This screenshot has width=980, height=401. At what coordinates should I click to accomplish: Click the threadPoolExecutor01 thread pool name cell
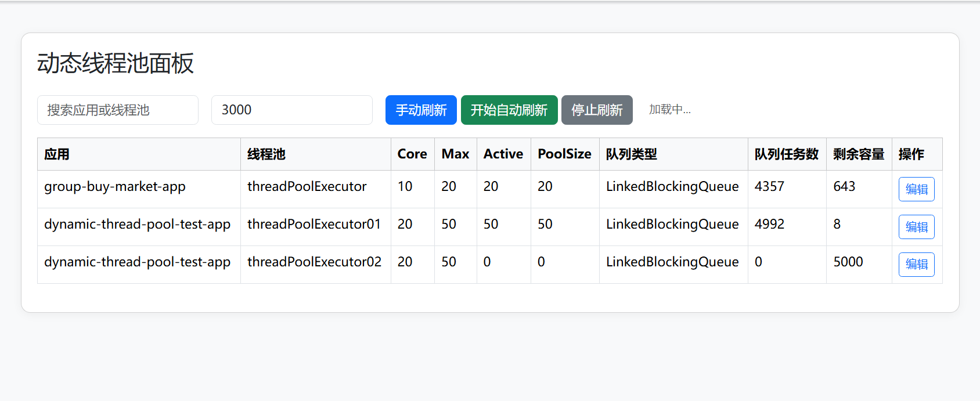point(314,225)
